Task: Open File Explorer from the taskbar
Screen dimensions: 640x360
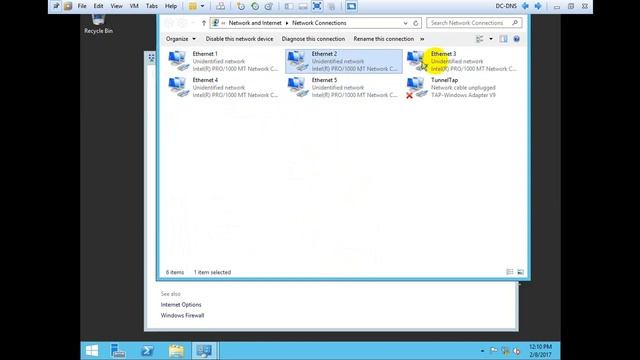Action: coord(176,351)
